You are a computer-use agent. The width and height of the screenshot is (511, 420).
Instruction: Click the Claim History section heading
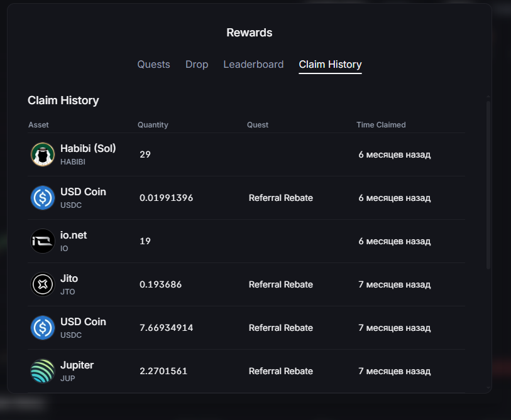(63, 100)
